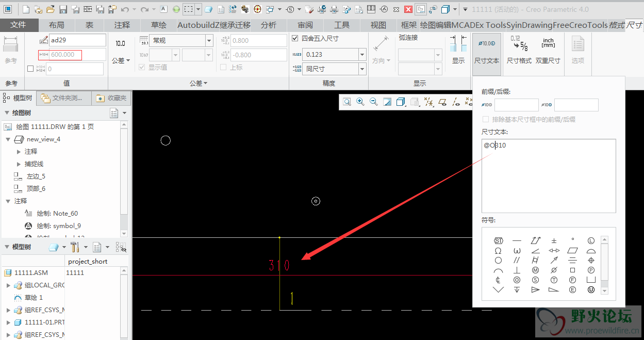The image size is (644, 340).
Task: Click the red X close-window toolbar icon
Action: [x=408, y=9]
